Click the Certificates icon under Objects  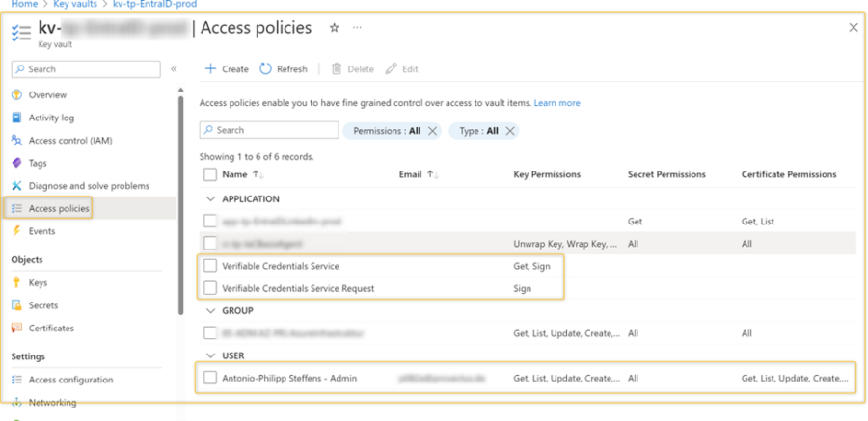tap(16, 328)
